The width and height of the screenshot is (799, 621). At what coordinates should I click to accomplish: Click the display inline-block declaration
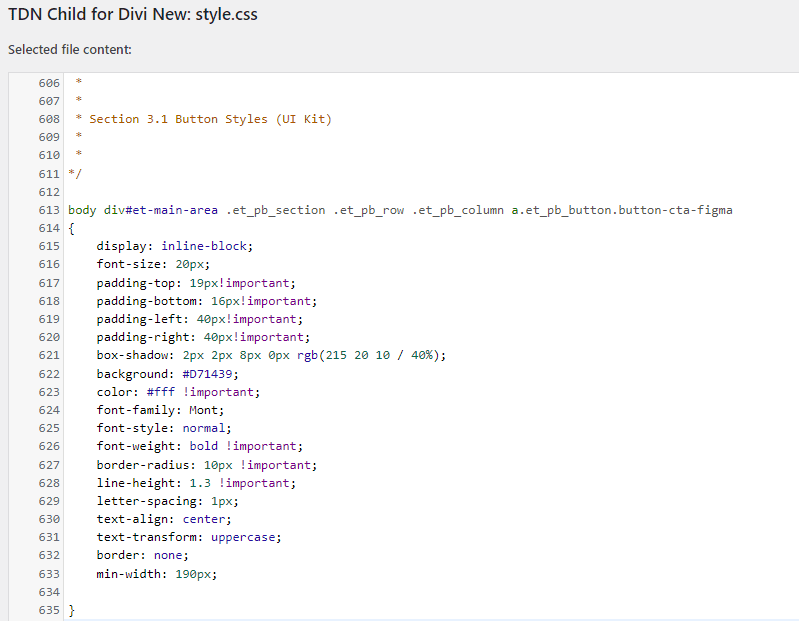(x=175, y=246)
